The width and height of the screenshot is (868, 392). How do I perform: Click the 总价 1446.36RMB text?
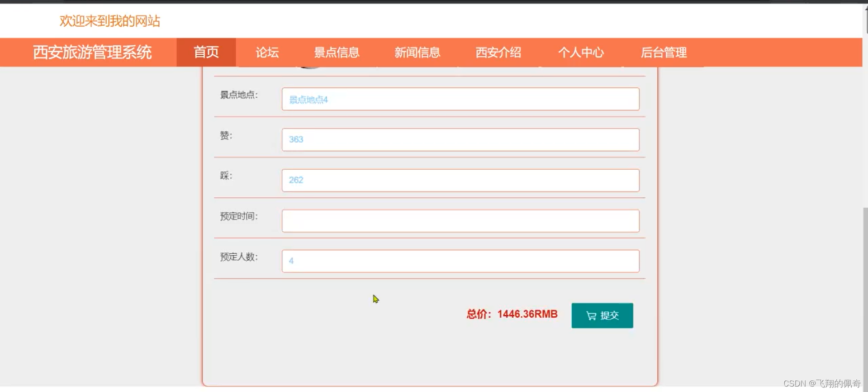512,314
